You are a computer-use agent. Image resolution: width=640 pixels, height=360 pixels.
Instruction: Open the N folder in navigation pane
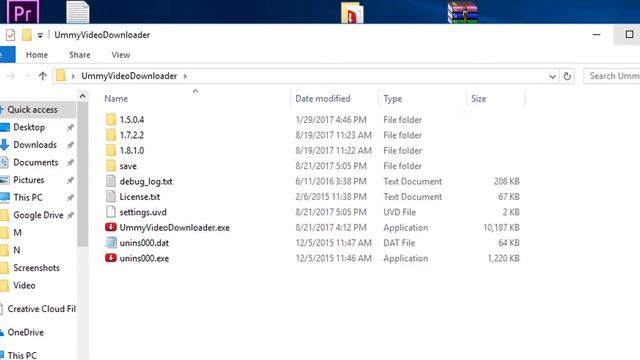coord(17,250)
